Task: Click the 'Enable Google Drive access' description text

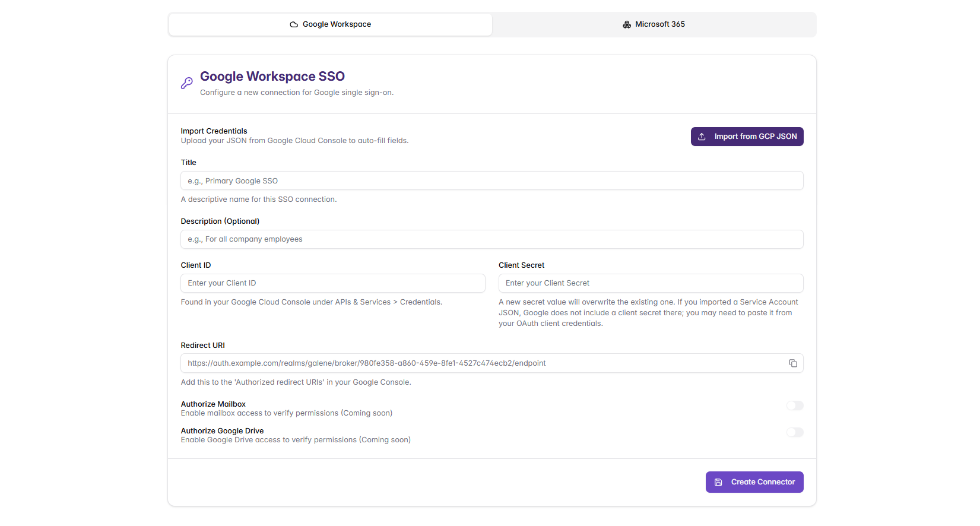Action: click(296, 440)
